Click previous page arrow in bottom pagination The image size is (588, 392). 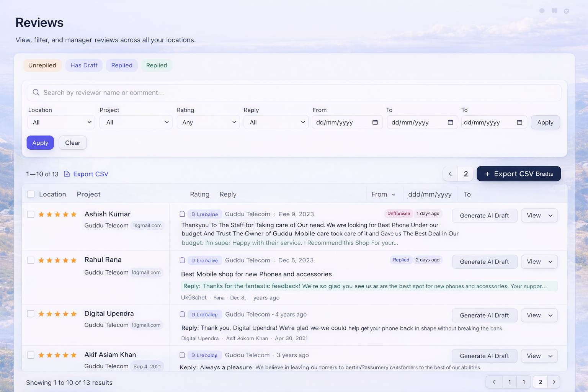(x=494, y=382)
